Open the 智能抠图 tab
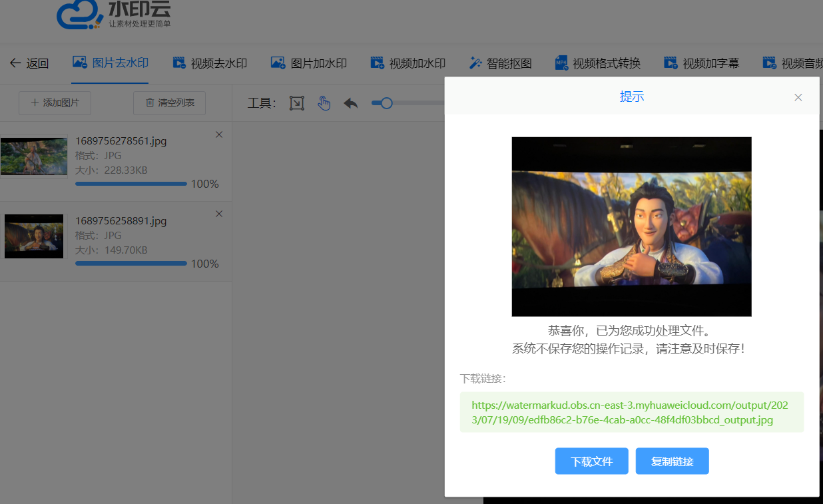Viewport: 823px width, 504px height. tap(501, 64)
